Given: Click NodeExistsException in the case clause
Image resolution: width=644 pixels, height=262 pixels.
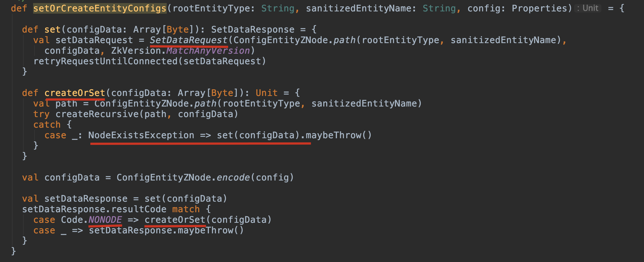Looking at the screenshot, I should 141,135.
